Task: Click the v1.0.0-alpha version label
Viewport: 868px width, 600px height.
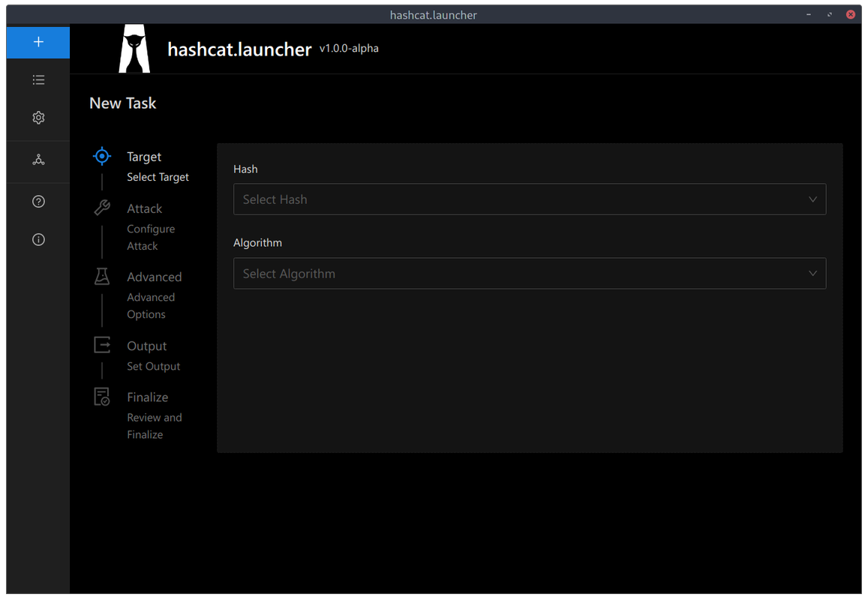Action: pyautogui.click(x=349, y=49)
